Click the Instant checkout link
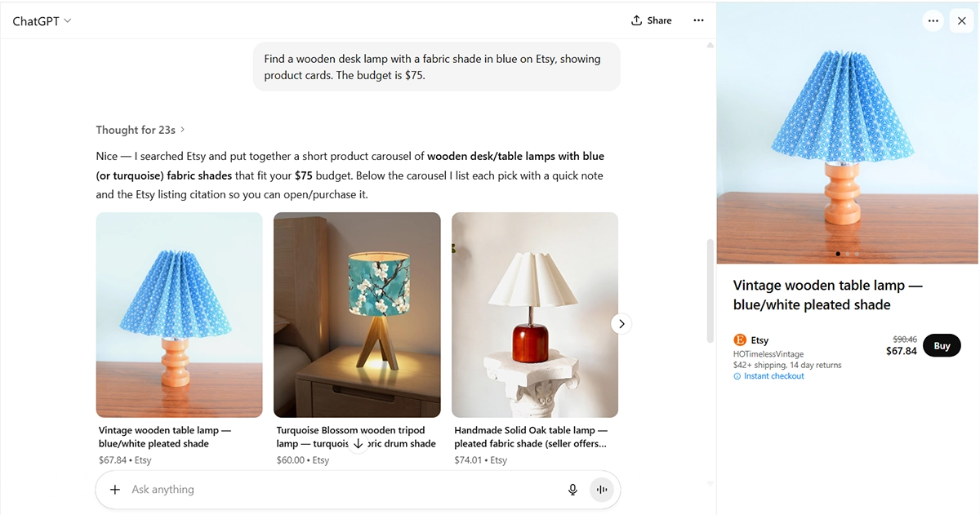Image resolution: width=980 pixels, height=515 pixels. [x=773, y=376]
